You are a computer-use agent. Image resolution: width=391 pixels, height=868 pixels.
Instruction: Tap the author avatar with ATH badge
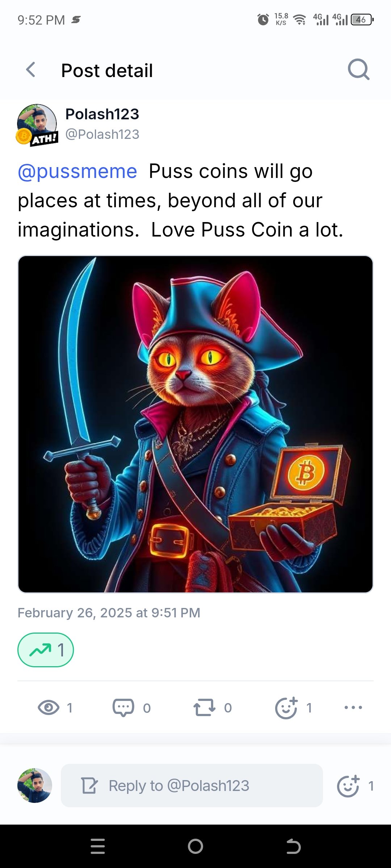click(37, 125)
